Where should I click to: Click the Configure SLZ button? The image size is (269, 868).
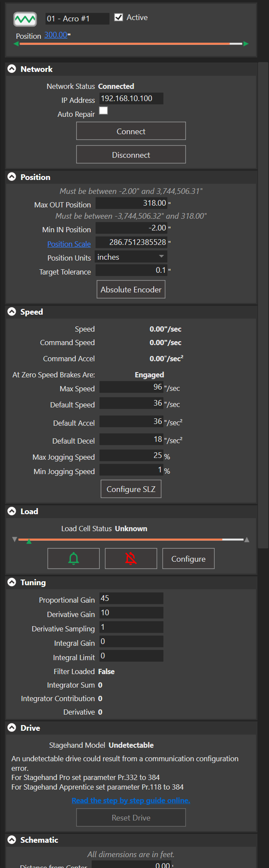pos(131,489)
